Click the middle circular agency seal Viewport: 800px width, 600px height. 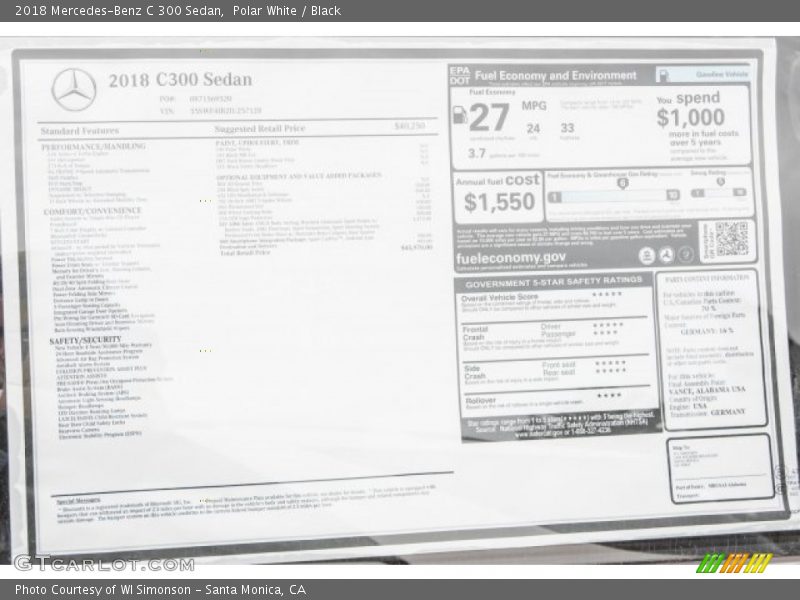[666, 255]
